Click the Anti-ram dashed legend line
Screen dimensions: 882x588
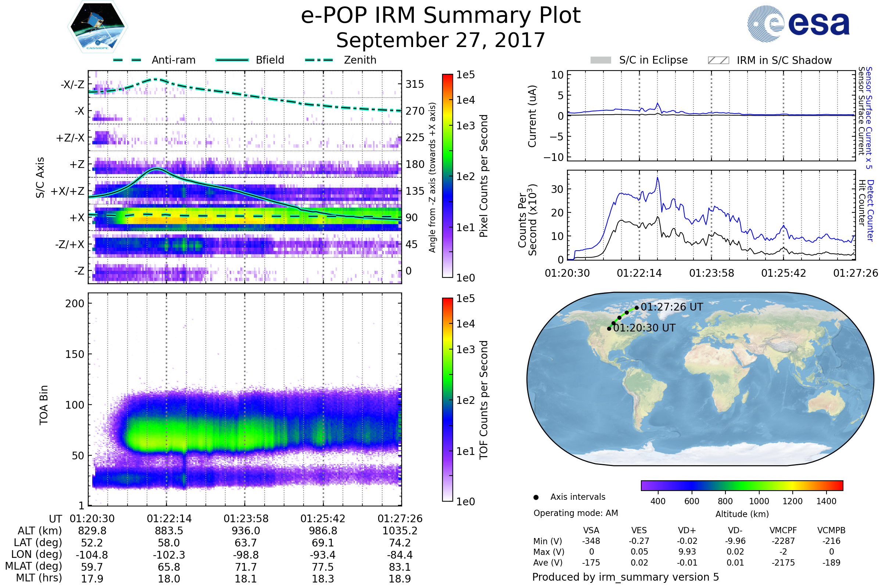(x=127, y=60)
